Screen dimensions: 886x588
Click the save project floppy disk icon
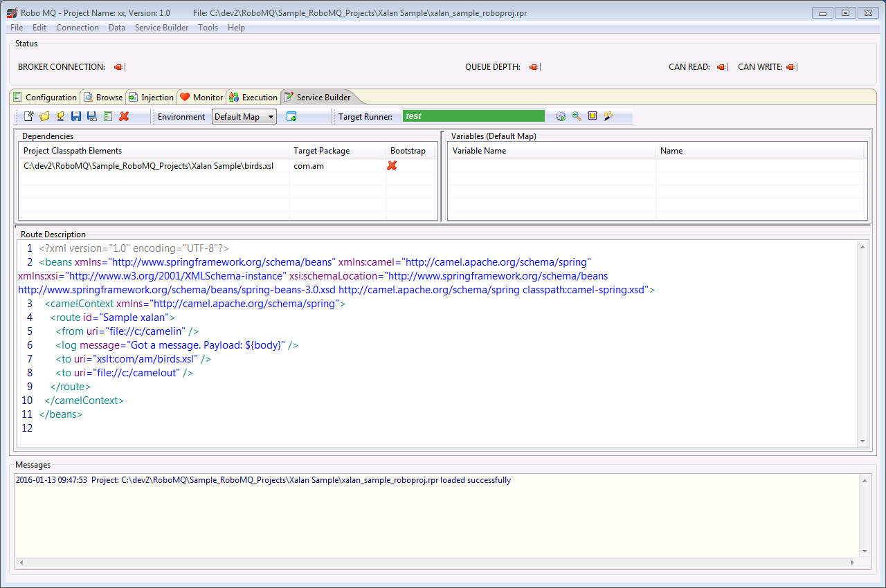(76, 116)
